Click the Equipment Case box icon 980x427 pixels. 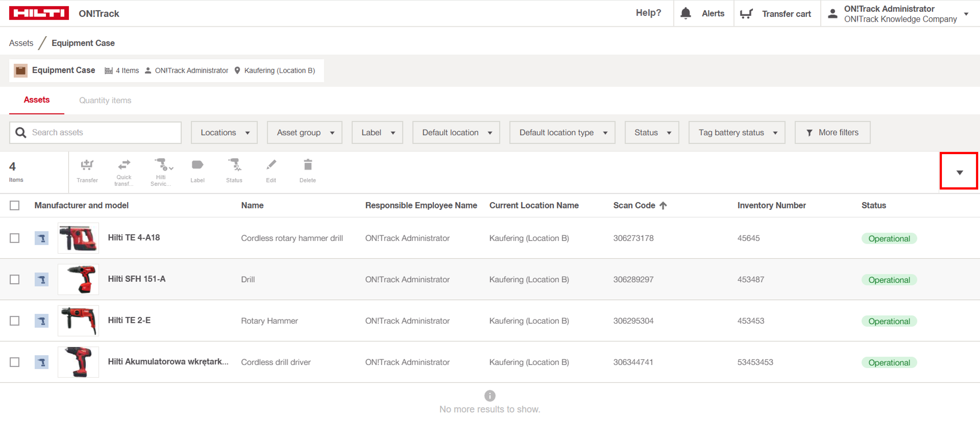tap(20, 70)
